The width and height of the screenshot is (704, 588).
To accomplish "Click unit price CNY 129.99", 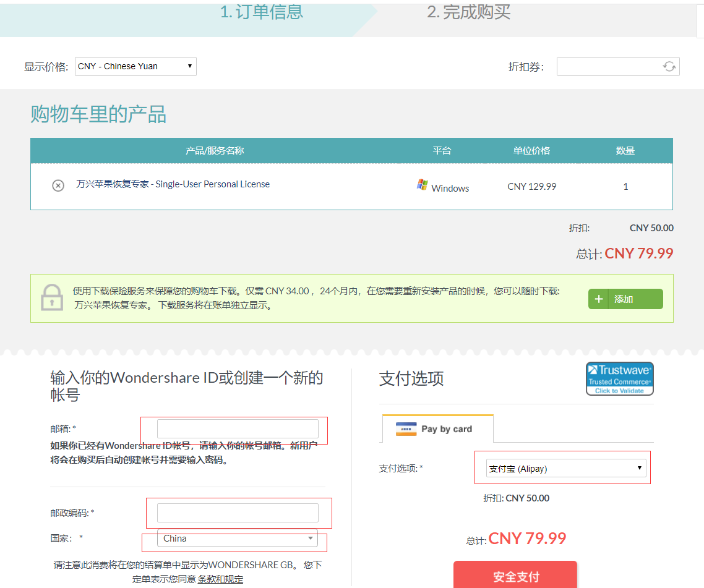I will tap(531, 186).
